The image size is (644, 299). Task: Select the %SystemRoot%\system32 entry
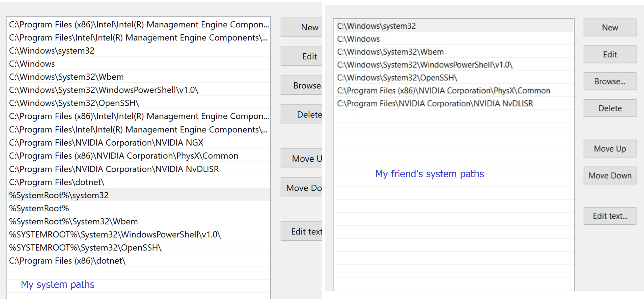(59, 195)
